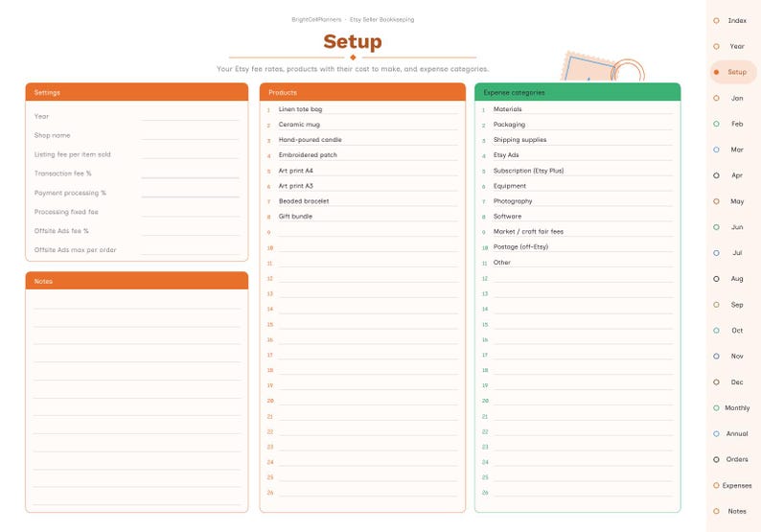Open the Oct month tab
Image resolution: width=761 pixels, height=532 pixels.
[733, 330]
